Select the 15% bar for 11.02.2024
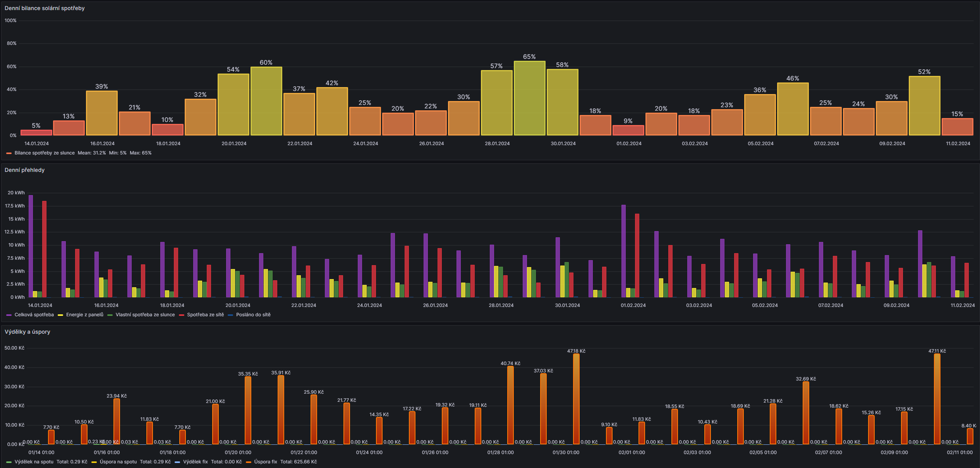The height and width of the screenshot is (468, 980). pyautogui.click(x=957, y=127)
